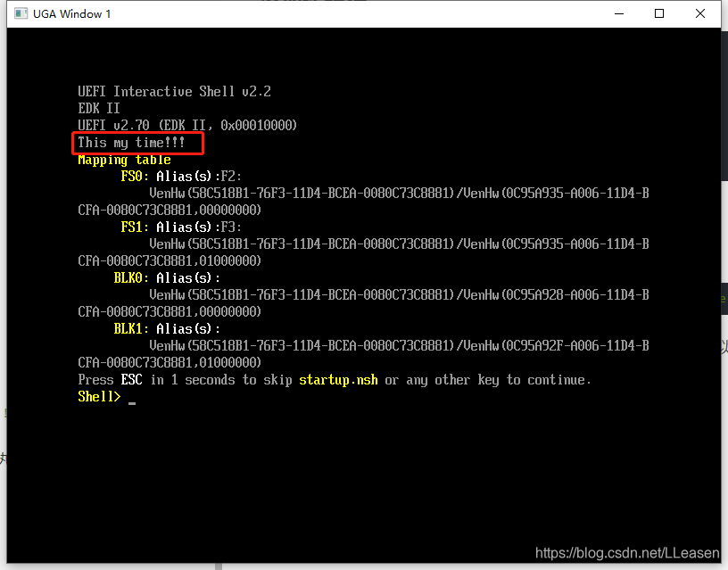This screenshot has height=570, width=728.
Task: Click the yellow Mapping table heading
Action: [125, 160]
